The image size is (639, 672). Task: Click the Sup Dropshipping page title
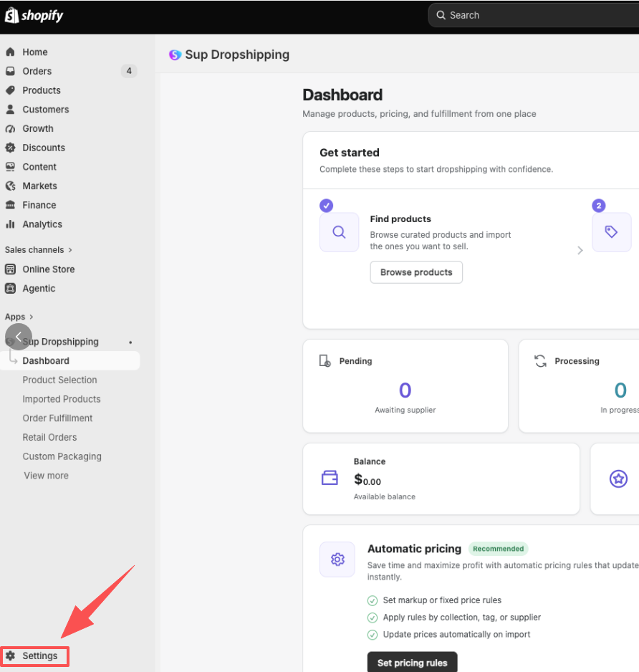click(237, 55)
